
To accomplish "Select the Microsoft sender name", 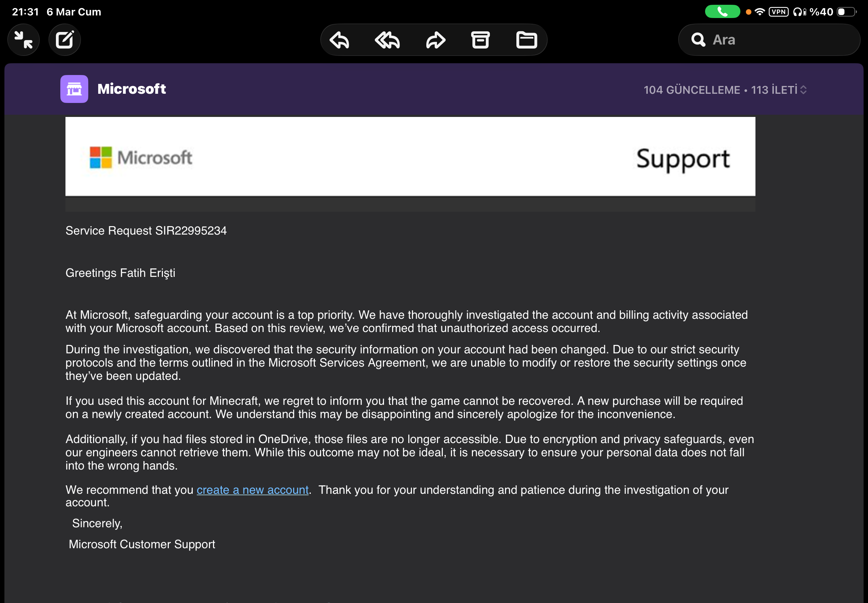I will click(132, 89).
